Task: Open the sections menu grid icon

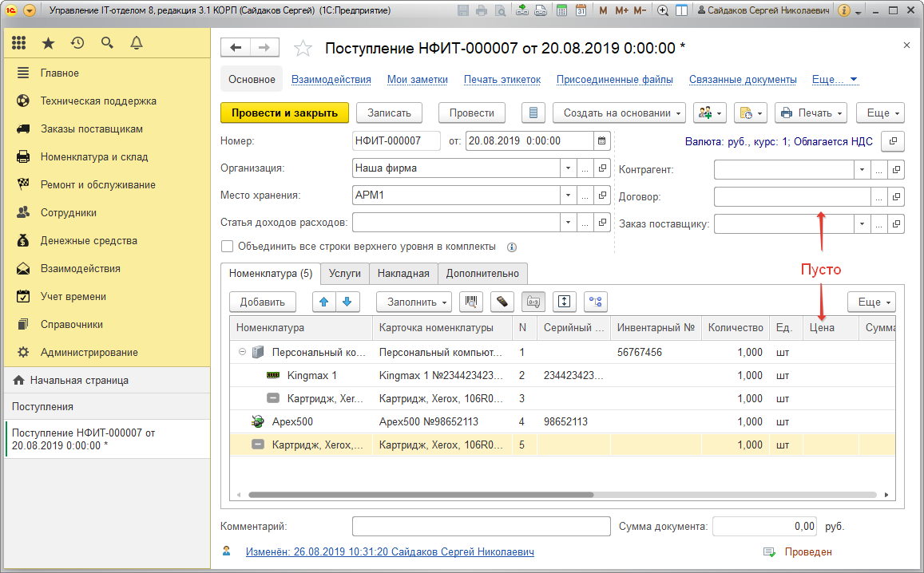Action: coord(19,42)
